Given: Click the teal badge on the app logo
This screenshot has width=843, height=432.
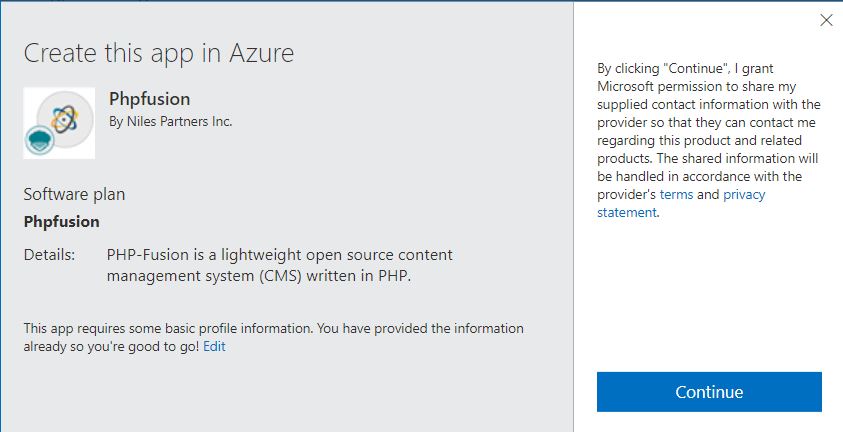Looking at the screenshot, I should 38,141.
